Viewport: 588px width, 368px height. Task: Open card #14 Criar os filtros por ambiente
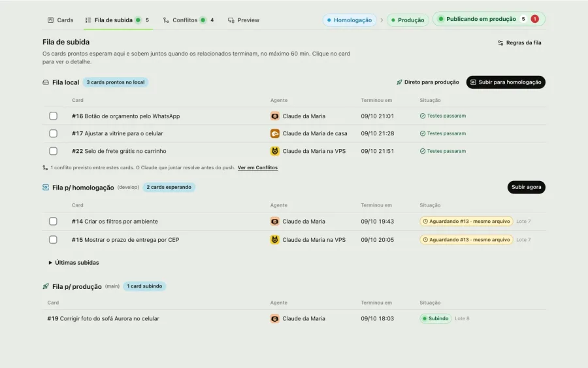(x=115, y=222)
